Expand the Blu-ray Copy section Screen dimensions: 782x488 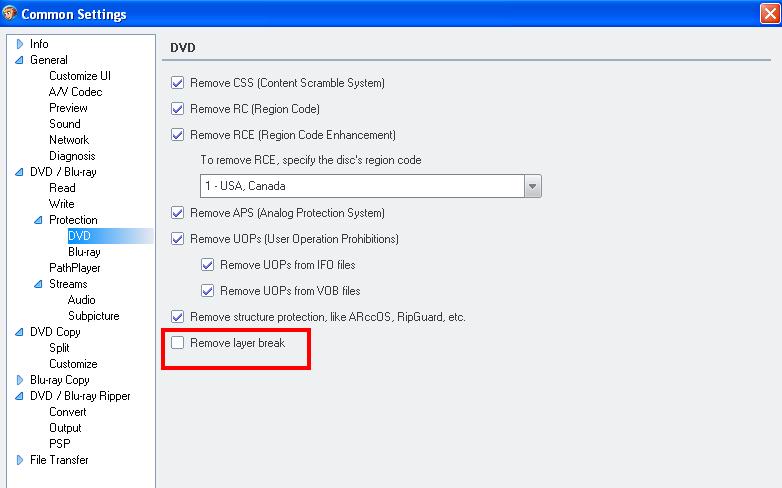click(19, 380)
